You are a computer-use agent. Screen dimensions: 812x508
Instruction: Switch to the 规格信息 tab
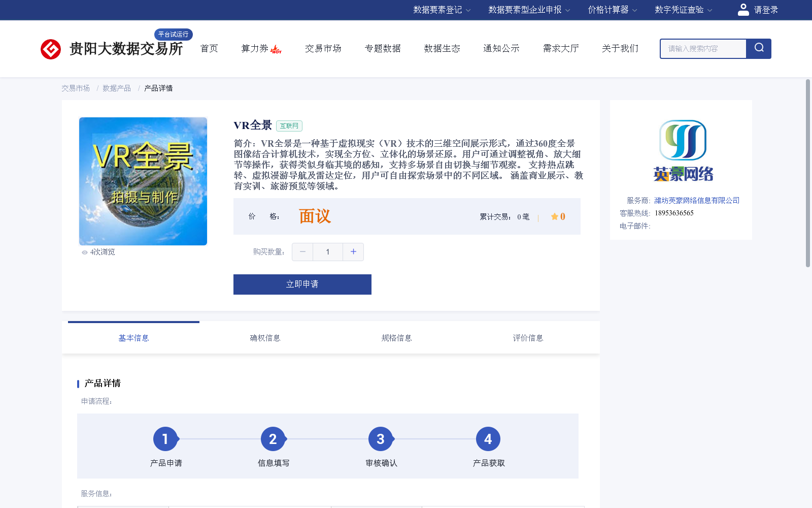(396, 338)
